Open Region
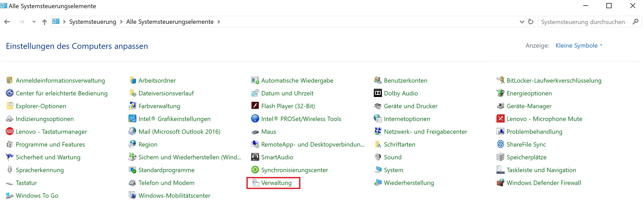Screen dimensions: 644x211 click(x=148, y=145)
